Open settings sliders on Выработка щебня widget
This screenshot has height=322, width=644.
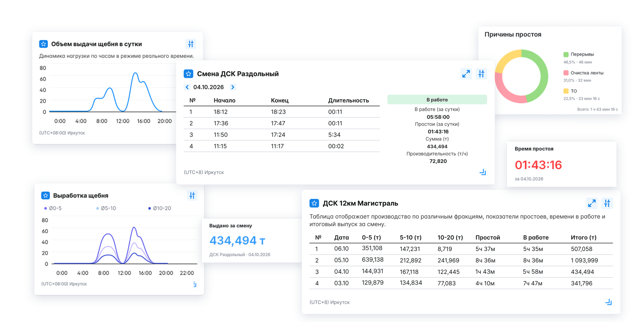192,196
